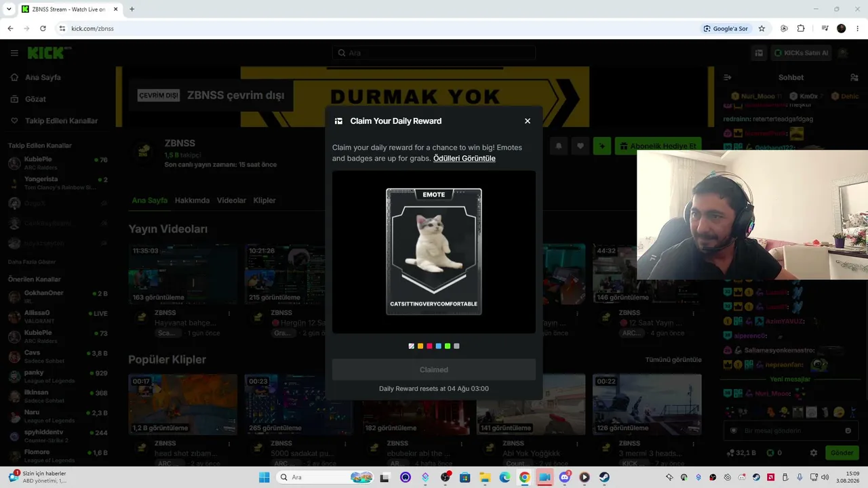Open the Tümünü görüntüle link
Screen dimensions: 868x488
[x=673, y=360]
